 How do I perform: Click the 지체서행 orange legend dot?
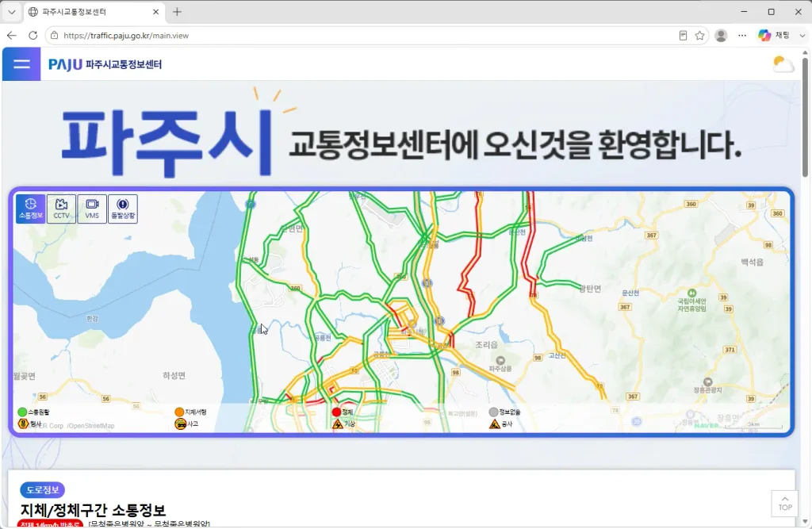coord(180,412)
